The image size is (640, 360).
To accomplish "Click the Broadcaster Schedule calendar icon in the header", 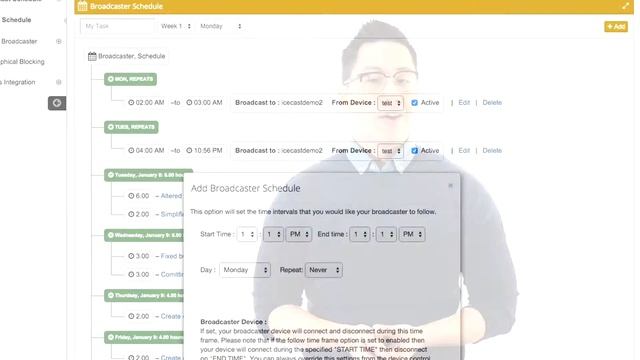I will pos(82,6).
